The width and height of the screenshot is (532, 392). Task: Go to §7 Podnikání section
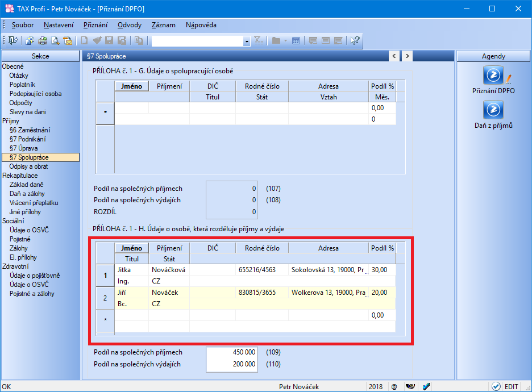pos(27,139)
